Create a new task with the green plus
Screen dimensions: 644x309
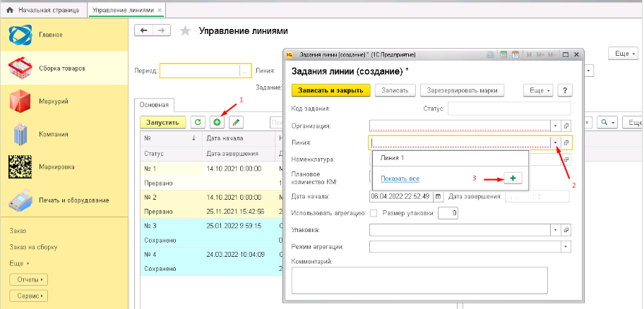coord(217,122)
